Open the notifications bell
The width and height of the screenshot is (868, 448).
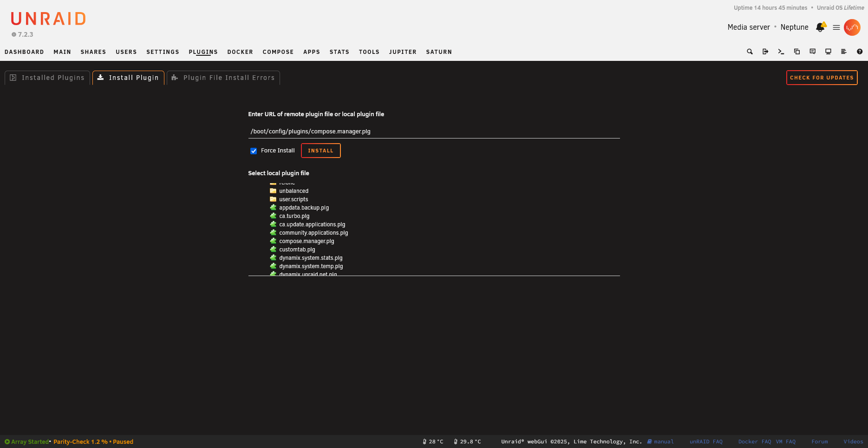coord(820,27)
